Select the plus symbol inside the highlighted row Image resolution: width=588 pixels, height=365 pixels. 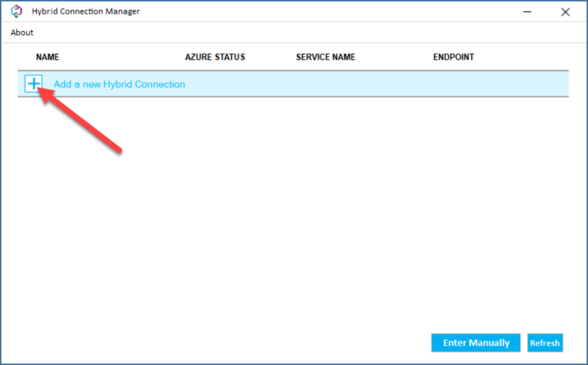(x=34, y=84)
